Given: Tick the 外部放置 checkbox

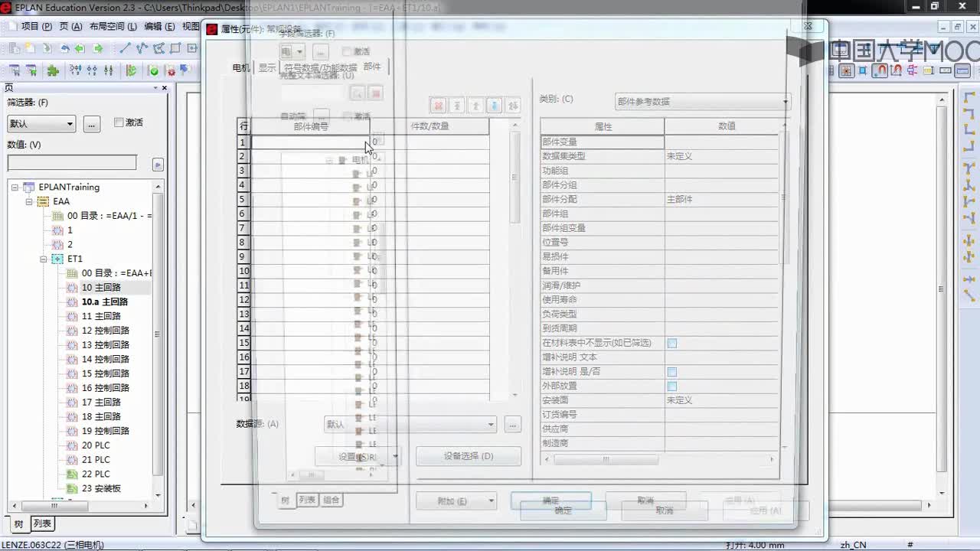Looking at the screenshot, I should 672,386.
